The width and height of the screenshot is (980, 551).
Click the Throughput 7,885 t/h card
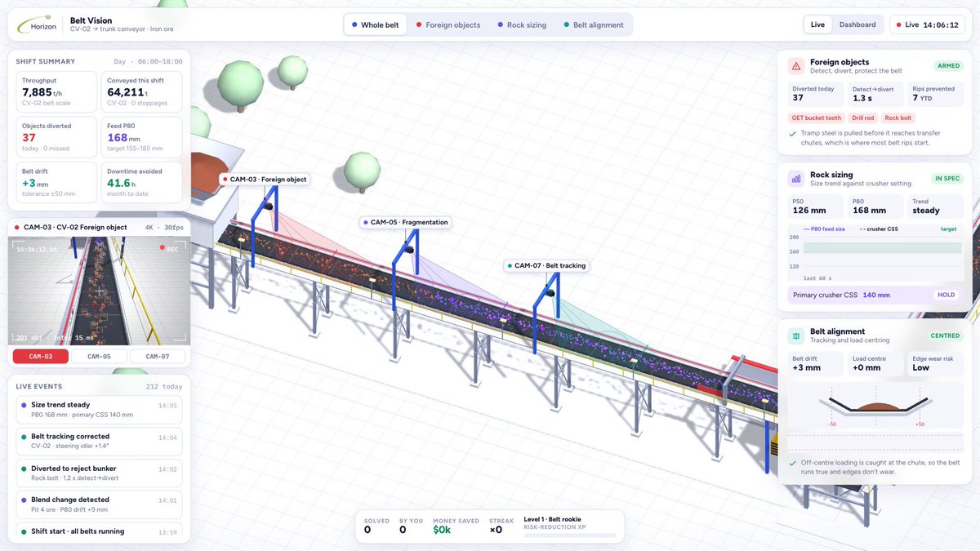click(x=56, y=91)
